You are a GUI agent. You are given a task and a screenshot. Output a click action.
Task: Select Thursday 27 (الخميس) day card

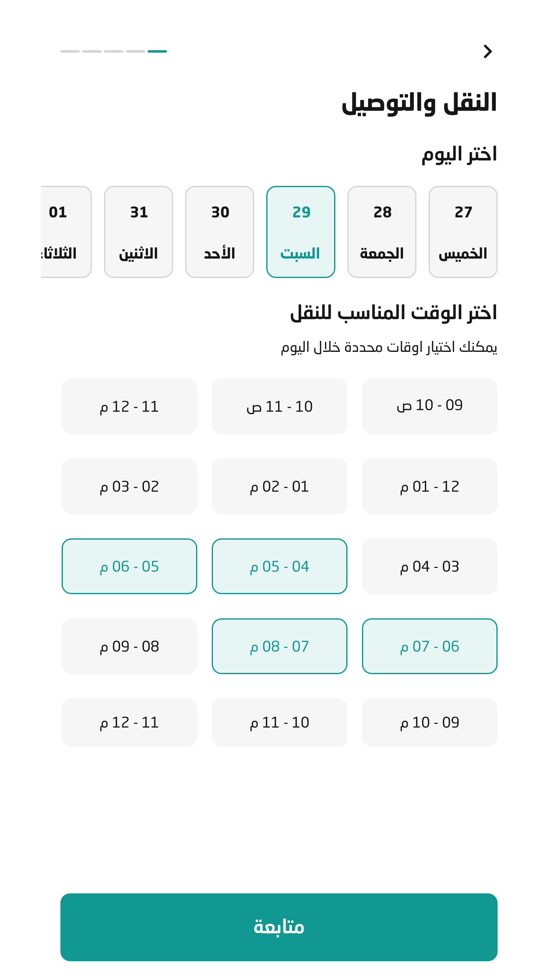(x=463, y=232)
